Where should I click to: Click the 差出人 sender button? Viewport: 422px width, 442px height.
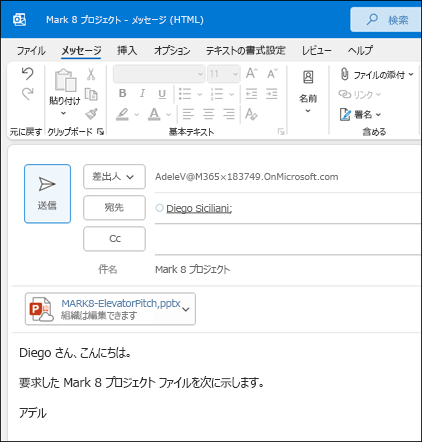[x=114, y=177]
